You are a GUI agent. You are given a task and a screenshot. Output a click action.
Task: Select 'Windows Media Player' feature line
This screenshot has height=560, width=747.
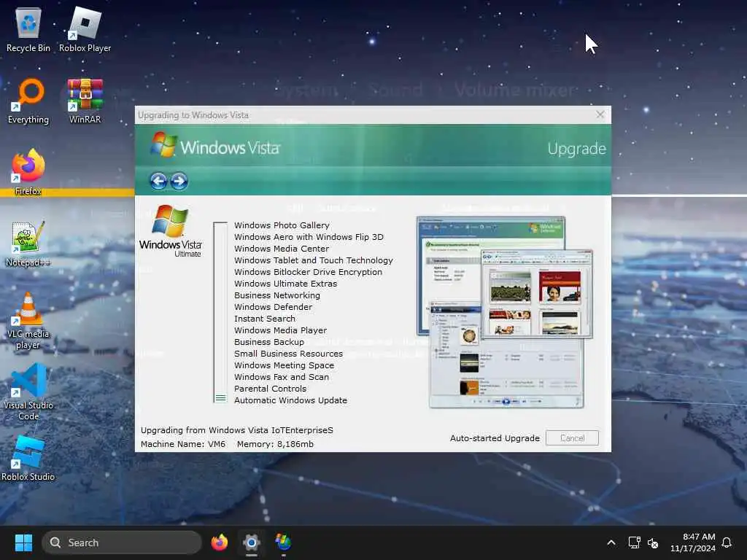coord(280,330)
